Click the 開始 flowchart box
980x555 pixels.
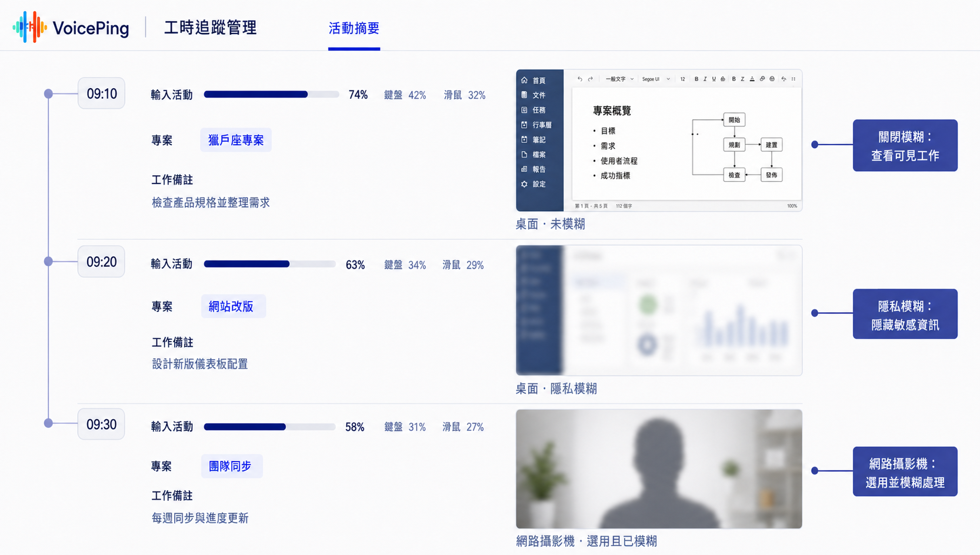coord(734,120)
